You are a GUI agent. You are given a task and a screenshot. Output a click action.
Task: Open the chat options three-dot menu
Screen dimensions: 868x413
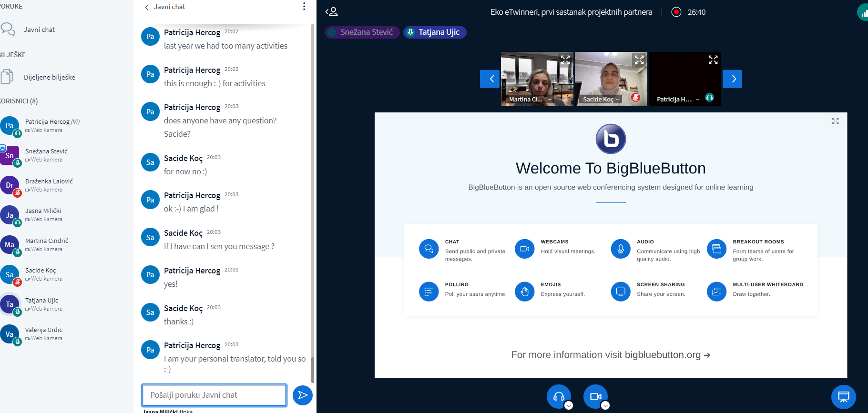point(304,6)
